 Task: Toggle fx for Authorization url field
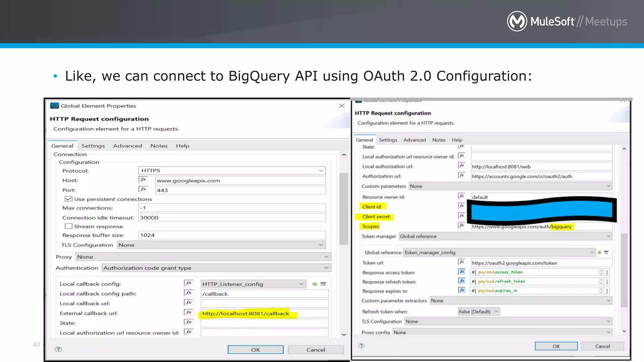pos(462,175)
